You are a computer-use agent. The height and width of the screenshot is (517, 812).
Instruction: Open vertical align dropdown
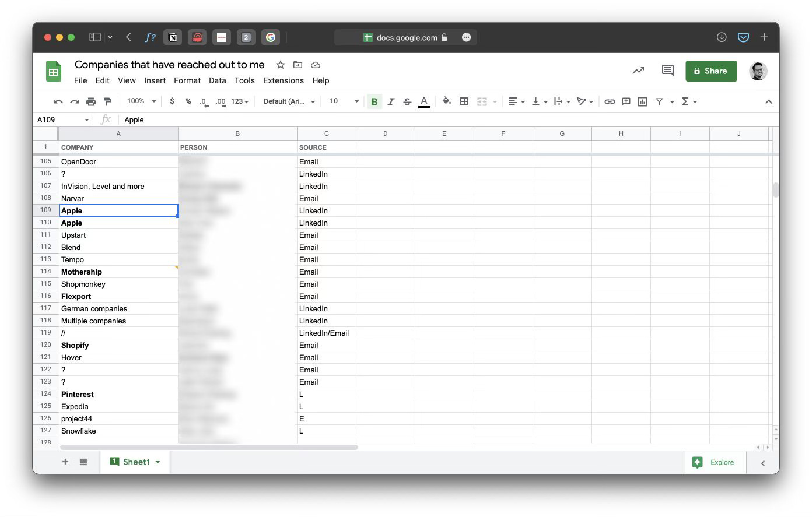pos(539,101)
